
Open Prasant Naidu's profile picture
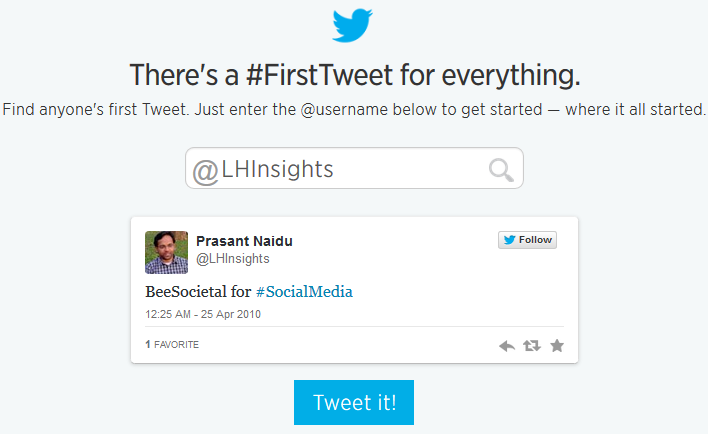click(x=167, y=252)
